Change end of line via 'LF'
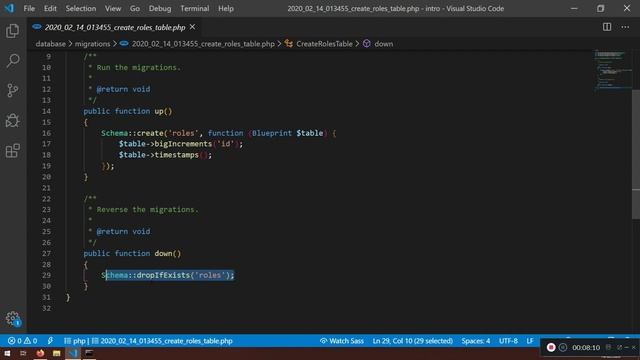Viewport: 640px width, 360px height. (530, 341)
